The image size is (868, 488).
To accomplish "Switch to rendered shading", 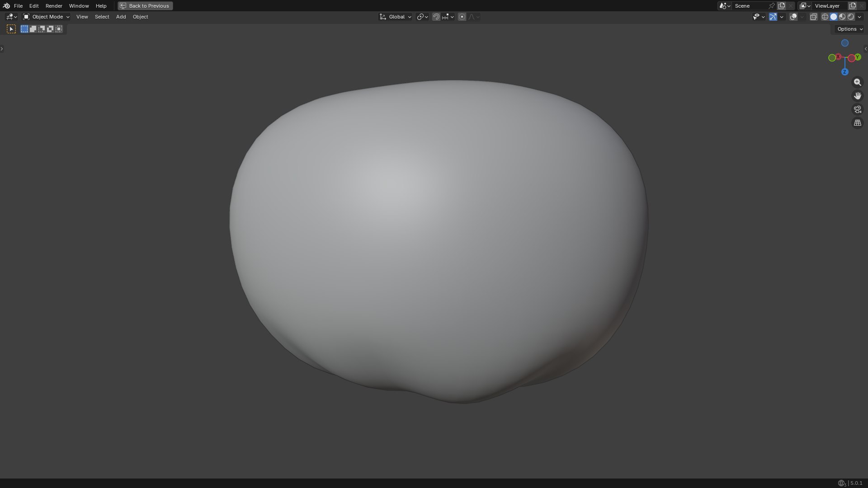I will 851,17.
